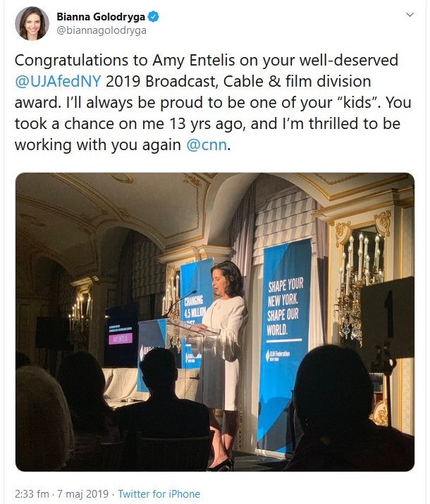This screenshot has width=430, height=504.
Task: Open the Twitter for iPhone source link
Action: pyautogui.click(x=159, y=493)
